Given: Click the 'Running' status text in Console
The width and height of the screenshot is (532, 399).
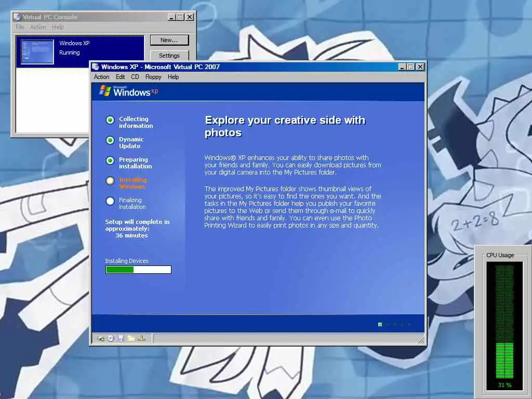Looking at the screenshot, I should 70,52.
